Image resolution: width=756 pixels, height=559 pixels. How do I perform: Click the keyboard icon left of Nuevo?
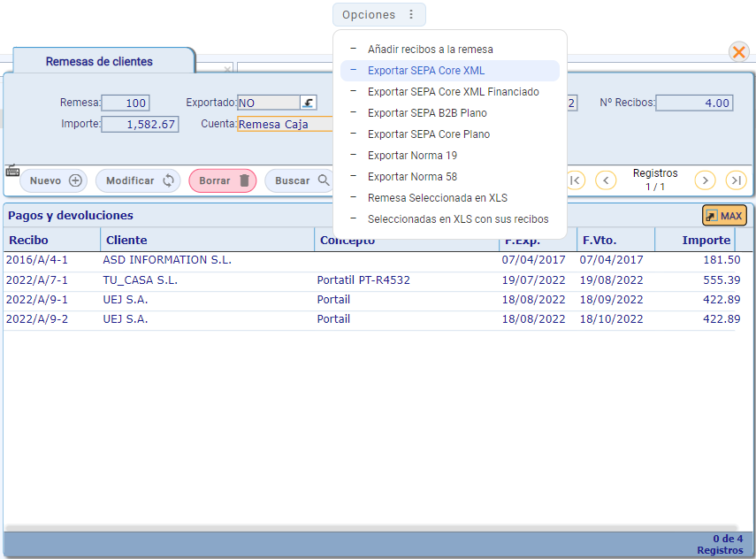[x=12, y=171]
